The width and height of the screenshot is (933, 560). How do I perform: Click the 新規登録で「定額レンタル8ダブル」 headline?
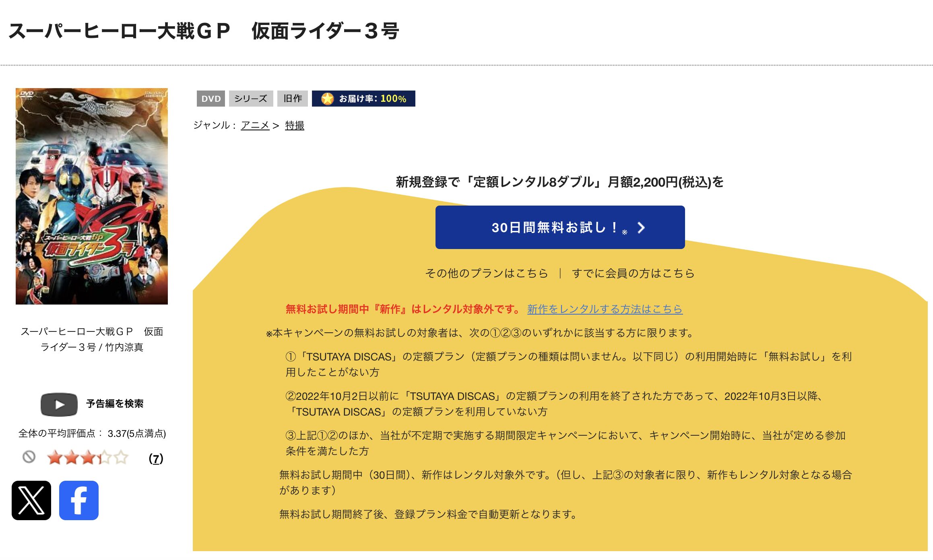pos(560,182)
